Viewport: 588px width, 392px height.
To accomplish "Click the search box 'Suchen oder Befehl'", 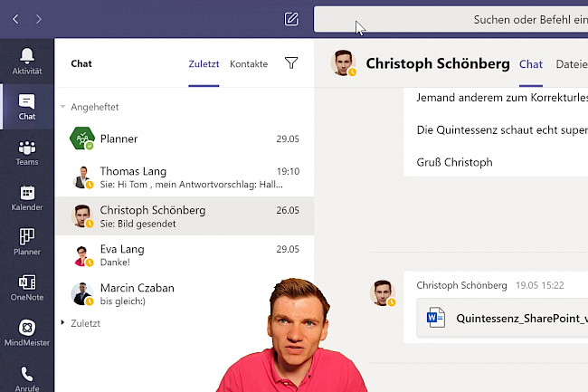I will point(450,19).
